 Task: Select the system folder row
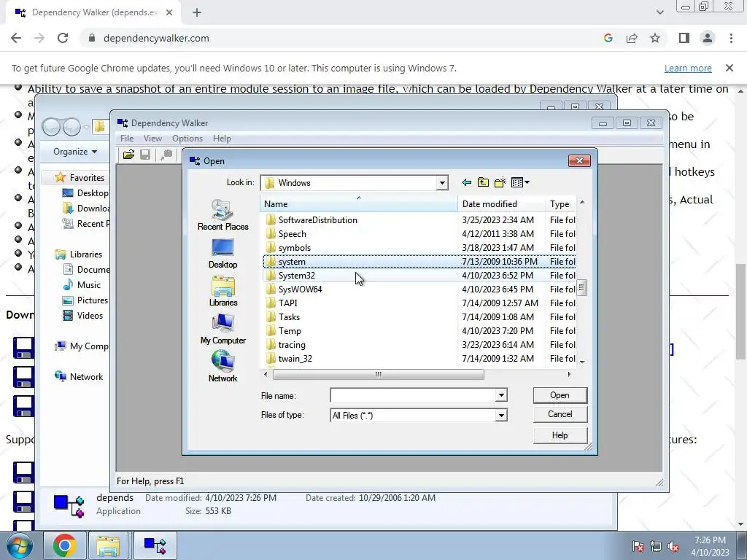(419, 262)
